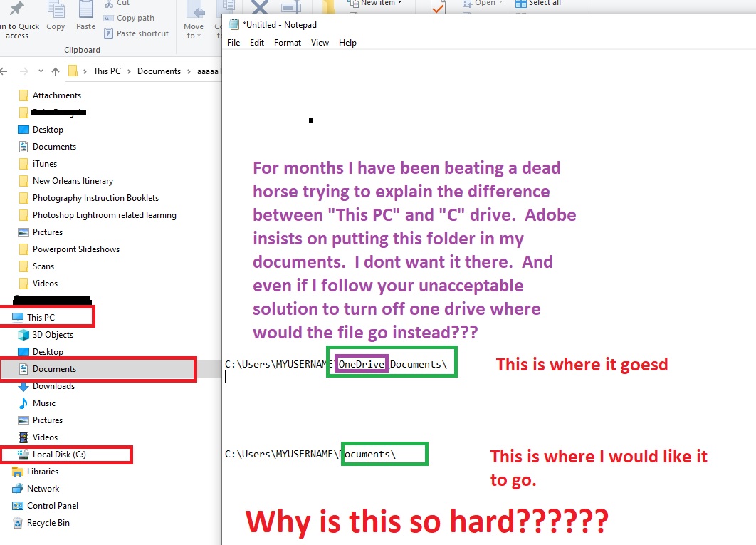Open Notepad Help menu
Image resolution: width=756 pixels, height=545 pixels.
347,43
